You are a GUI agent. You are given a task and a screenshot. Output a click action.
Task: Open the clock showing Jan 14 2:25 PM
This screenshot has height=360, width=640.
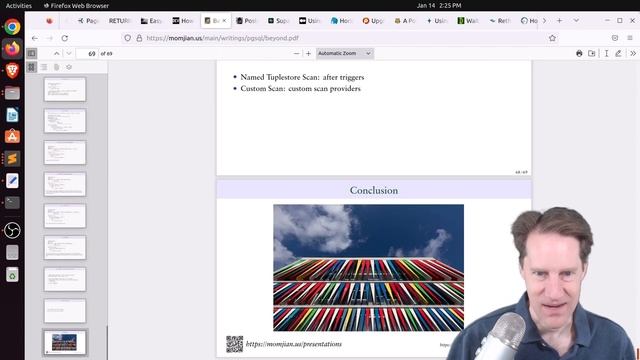(x=439, y=6)
